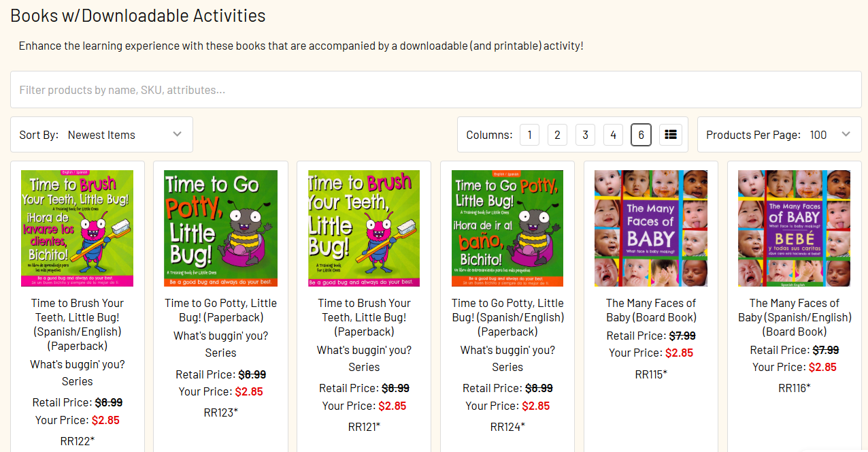This screenshot has height=452, width=868.
Task: View Time to Brush Your Teeth paperback English cover
Action: tap(364, 228)
